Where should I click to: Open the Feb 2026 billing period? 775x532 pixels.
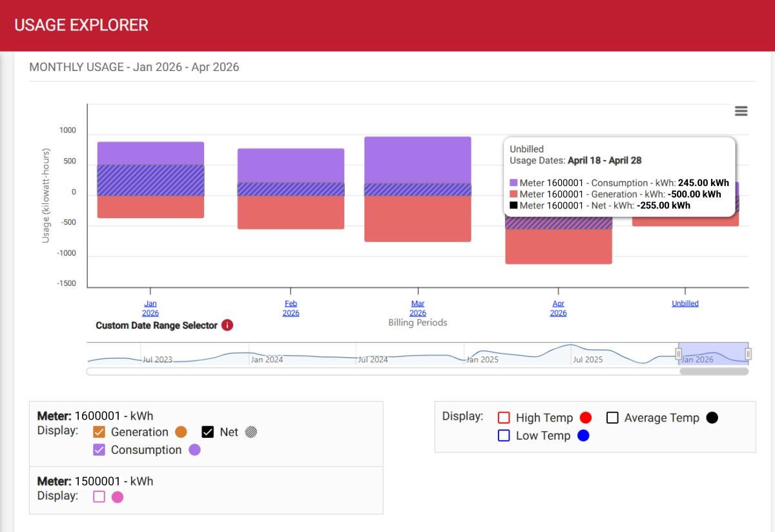(290, 307)
